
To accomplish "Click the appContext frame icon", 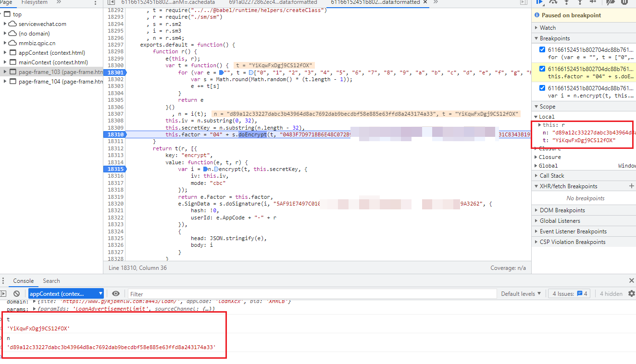I will (12, 52).
